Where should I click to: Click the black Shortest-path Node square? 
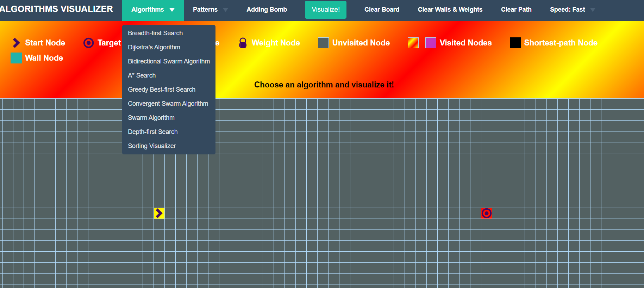[x=515, y=43]
